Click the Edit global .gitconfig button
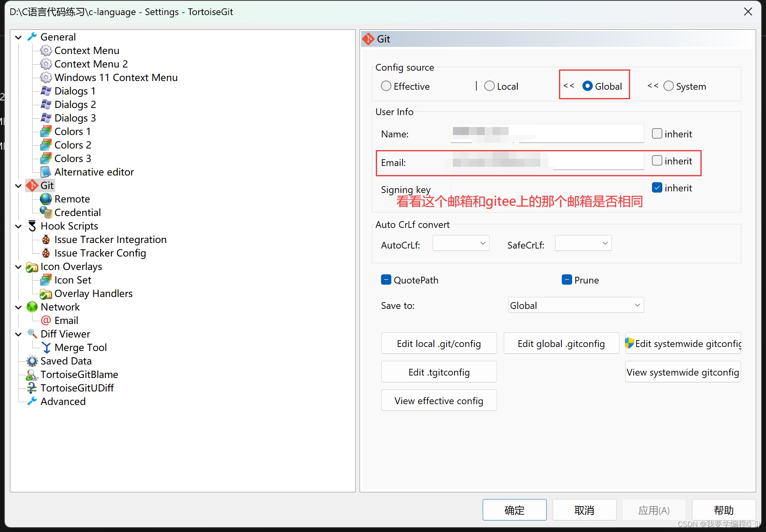This screenshot has height=532, width=766. (561, 343)
